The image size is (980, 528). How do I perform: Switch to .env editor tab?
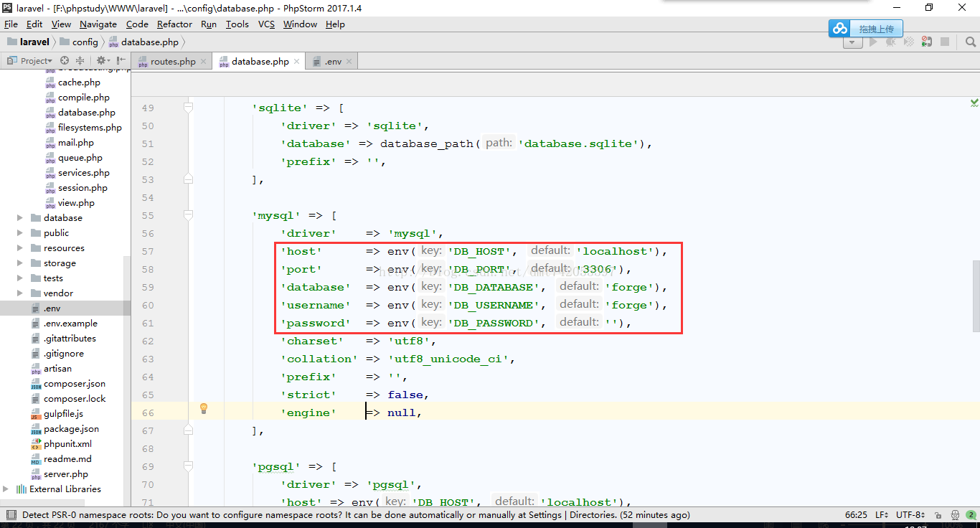331,62
